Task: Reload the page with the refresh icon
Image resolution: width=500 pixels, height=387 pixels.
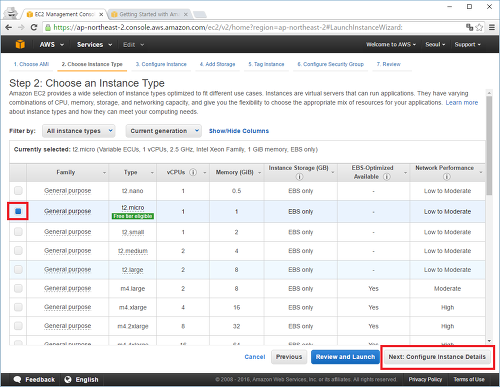Action: (x=34, y=27)
